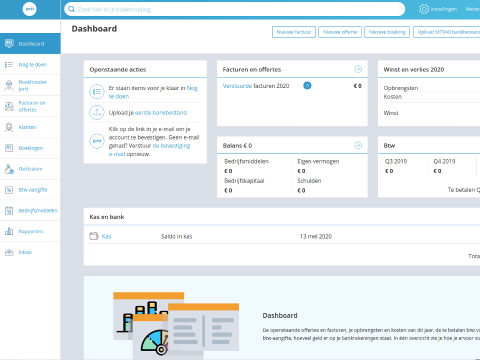
Task: Open the arrow icon of Balans card
Action: tap(358, 145)
